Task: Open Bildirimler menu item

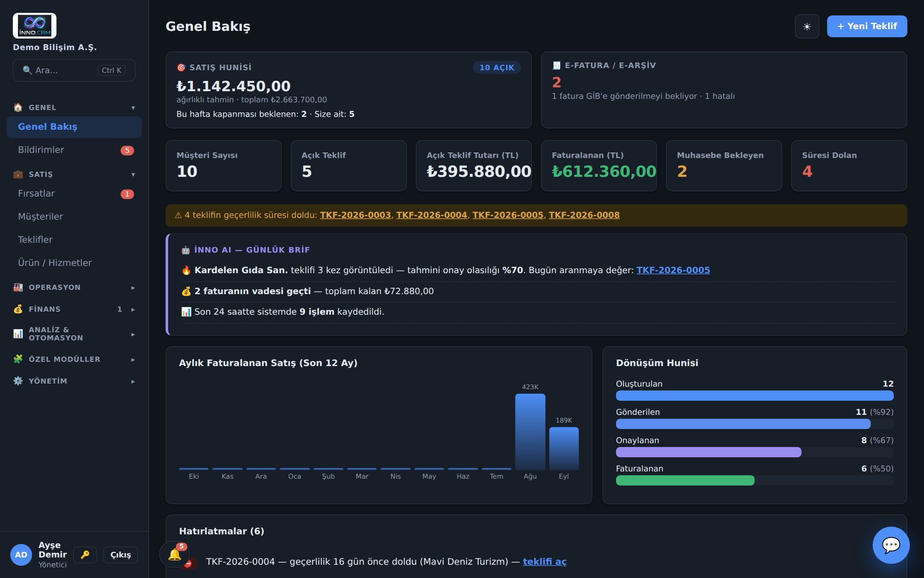Action: click(74, 150)
